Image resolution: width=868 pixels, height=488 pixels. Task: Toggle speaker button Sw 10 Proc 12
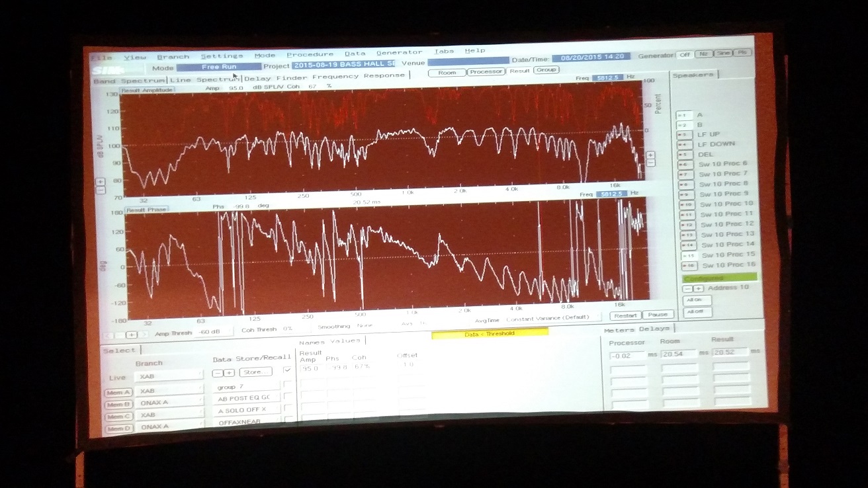688,225
